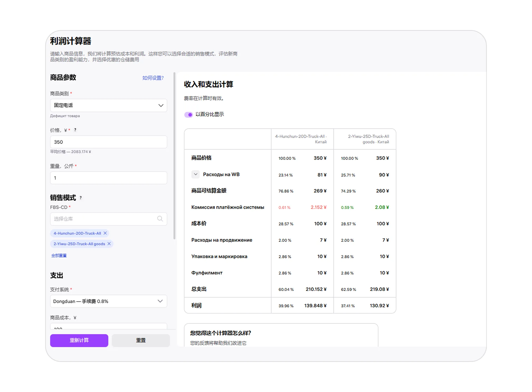Click the 总支出 row label
This screenshot has width=532, height=392.
[199, 289]
